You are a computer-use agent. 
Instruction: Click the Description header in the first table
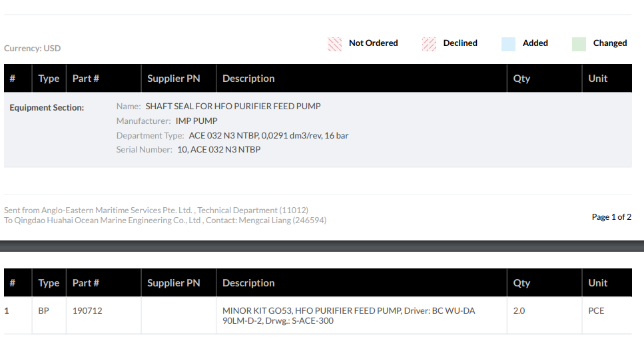click(x=248, y=79)
